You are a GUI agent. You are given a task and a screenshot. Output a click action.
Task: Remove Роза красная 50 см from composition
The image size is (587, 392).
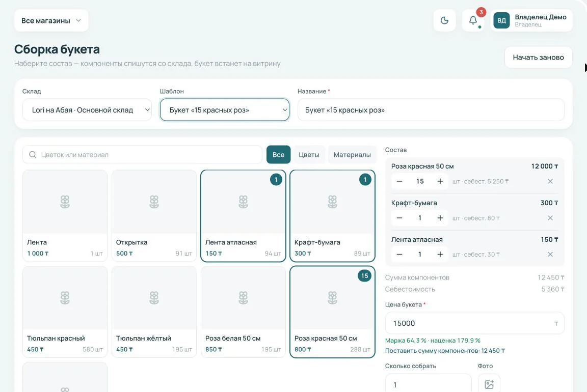pos(550,181)
